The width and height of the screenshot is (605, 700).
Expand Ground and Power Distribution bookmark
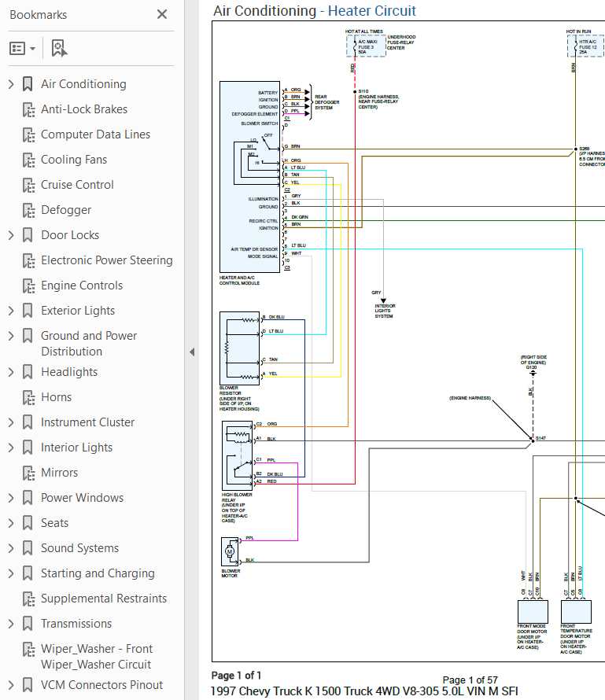(x=11, y=336)
